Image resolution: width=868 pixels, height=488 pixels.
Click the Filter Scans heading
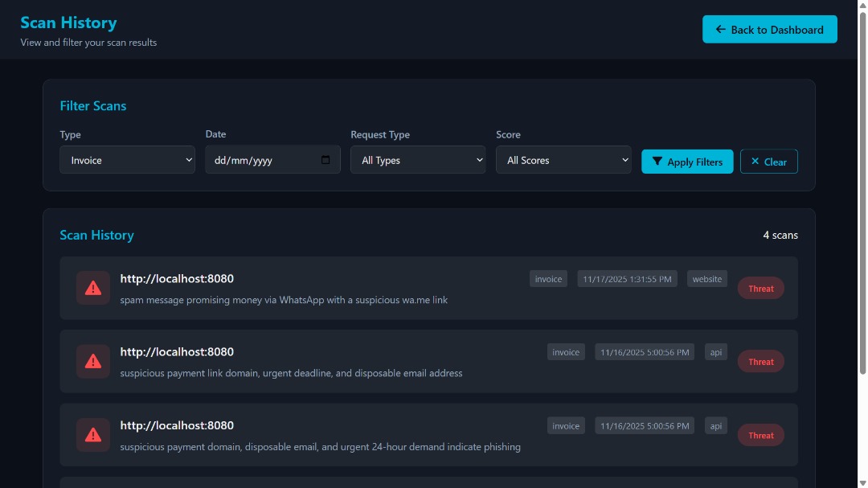coord(93,106)
